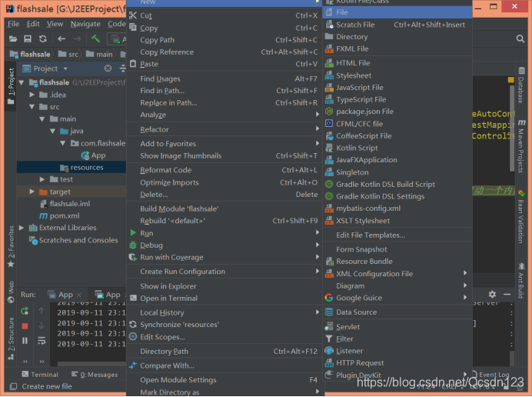This screenshot has width=532, height=397.
Task: Choose Data Source from New submenu
Action: (397, 312)
